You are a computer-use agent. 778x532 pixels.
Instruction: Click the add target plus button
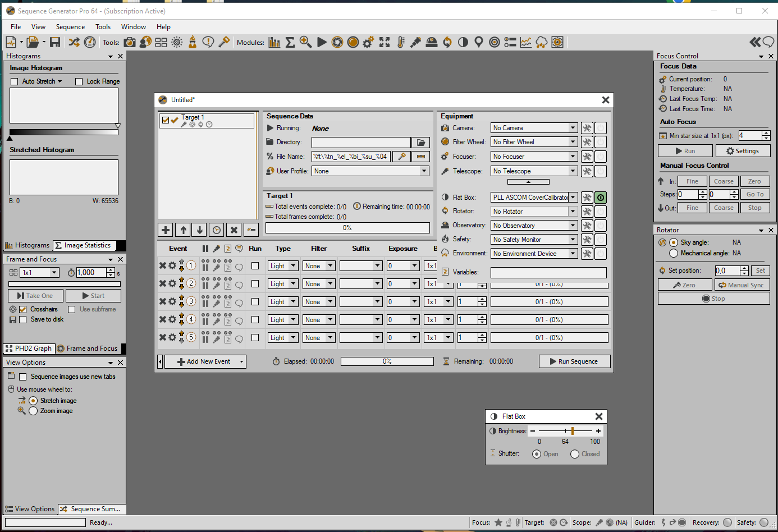[x=166, y=230]
